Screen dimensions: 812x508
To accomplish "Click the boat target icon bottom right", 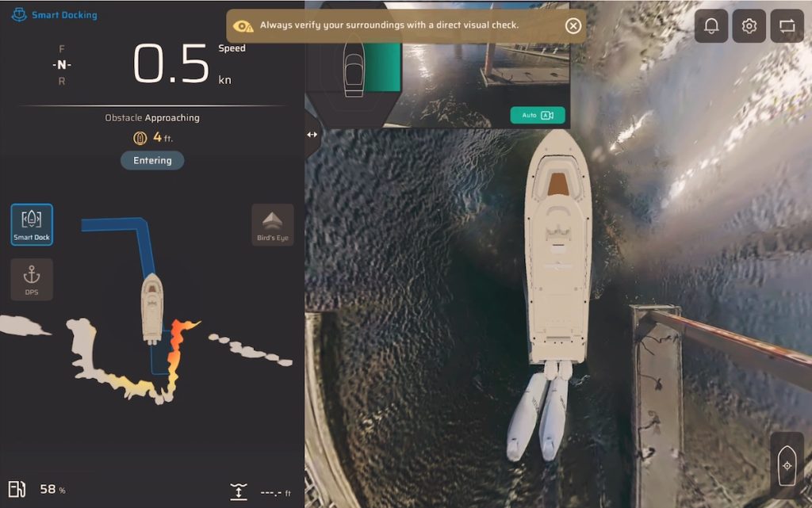I will click(787, 466).
